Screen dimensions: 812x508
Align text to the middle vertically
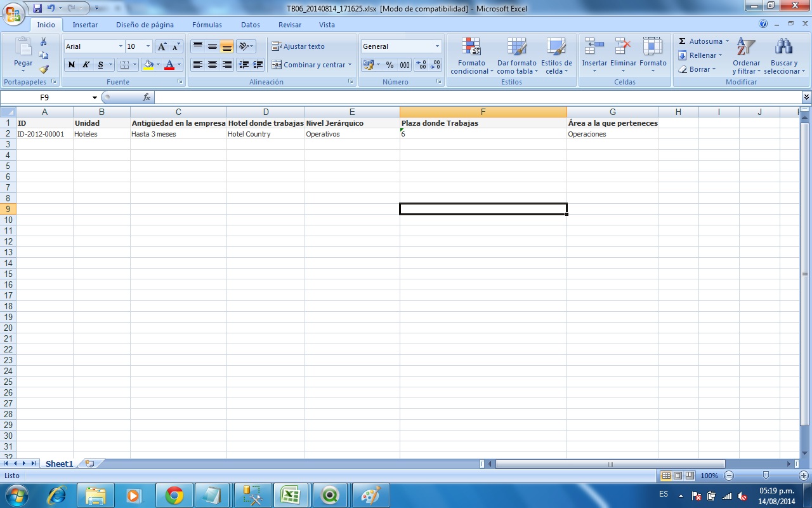pos(213,46)
